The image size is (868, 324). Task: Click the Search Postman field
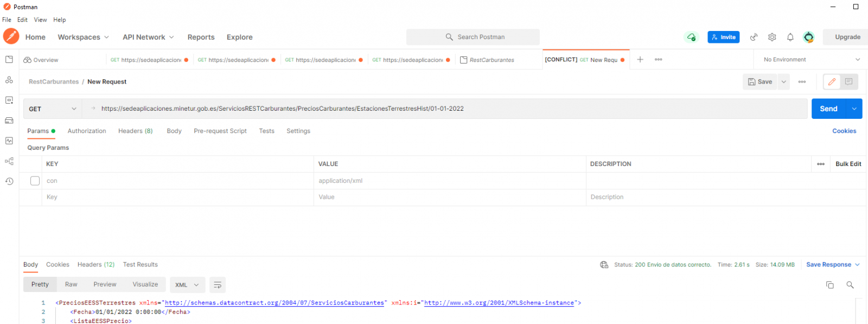point(473,37)
